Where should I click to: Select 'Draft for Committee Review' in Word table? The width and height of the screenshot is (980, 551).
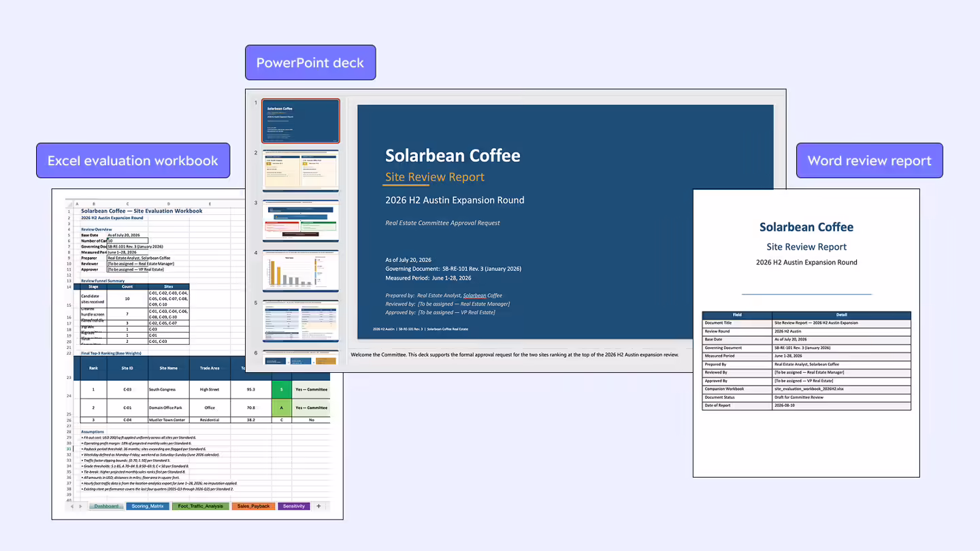pos(842,397)
